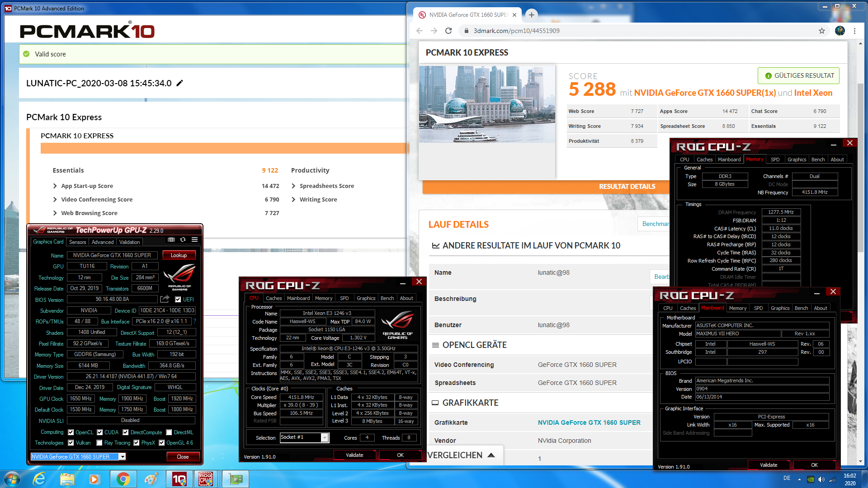Expand Web Browsing Score
This screenshot has height=488, width=868.
click(55, 213)
